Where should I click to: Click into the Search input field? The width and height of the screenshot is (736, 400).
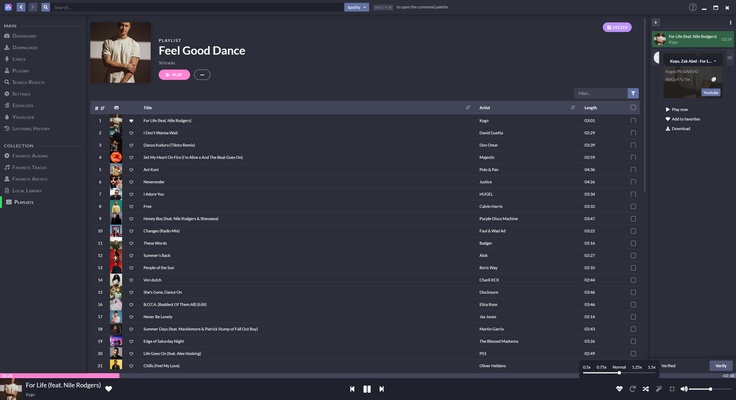[x=197, y=7]
